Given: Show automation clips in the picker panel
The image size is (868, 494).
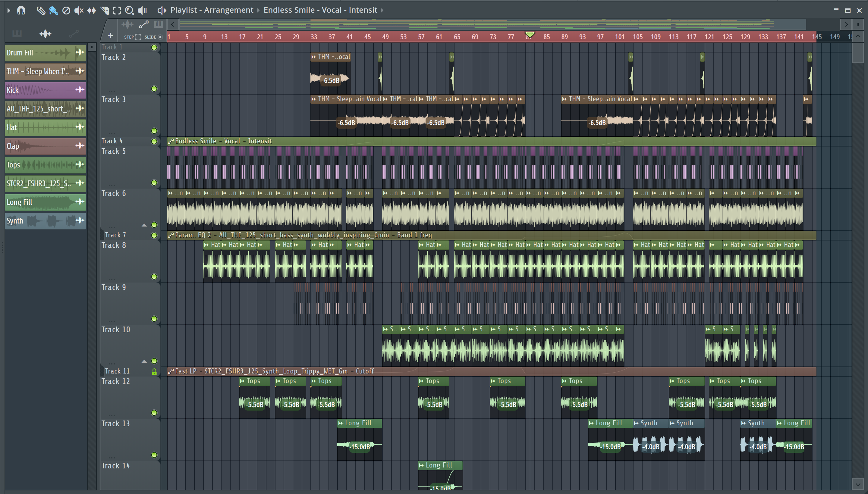Looking at the screenshot, I should coord(74,34).
